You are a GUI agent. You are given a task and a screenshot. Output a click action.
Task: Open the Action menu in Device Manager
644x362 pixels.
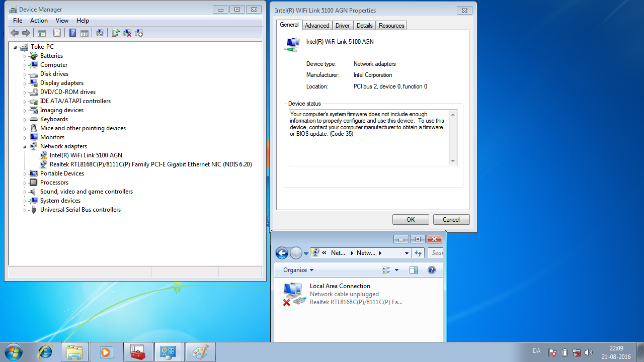(x=39, y=21)
